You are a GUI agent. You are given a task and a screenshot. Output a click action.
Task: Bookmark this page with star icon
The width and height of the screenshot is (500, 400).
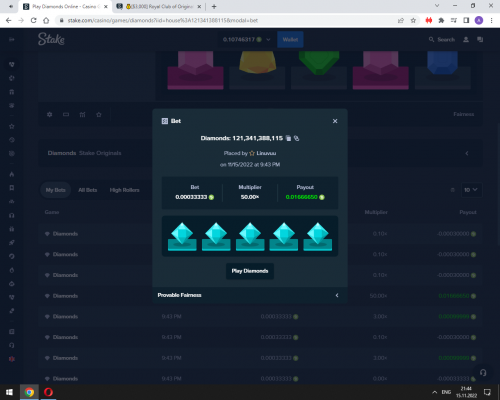413,20
